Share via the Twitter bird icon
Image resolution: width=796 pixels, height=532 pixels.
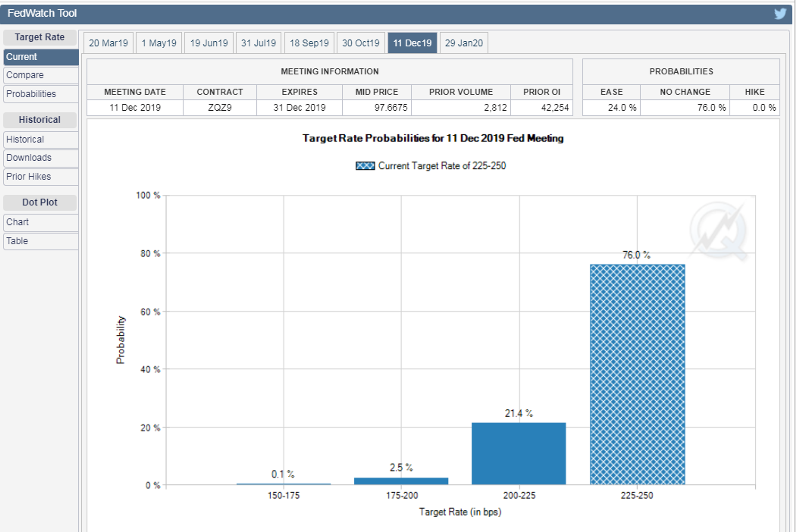point(780,13)
